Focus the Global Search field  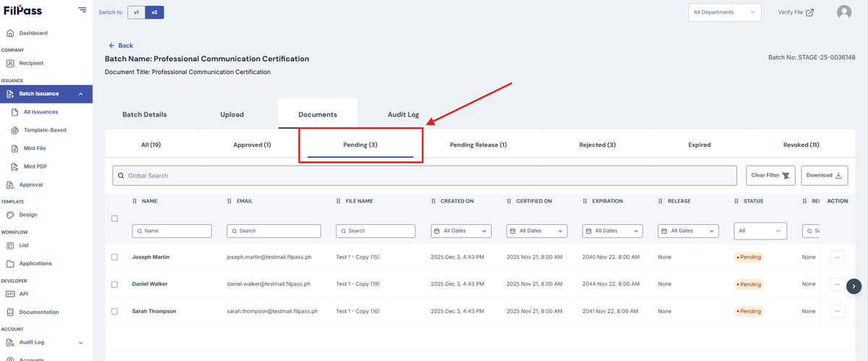[x=426, y=176]
